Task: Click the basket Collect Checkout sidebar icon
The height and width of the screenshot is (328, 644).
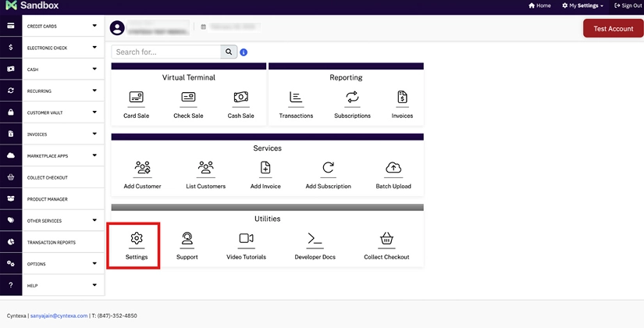Action: click(x=11, y=177)
